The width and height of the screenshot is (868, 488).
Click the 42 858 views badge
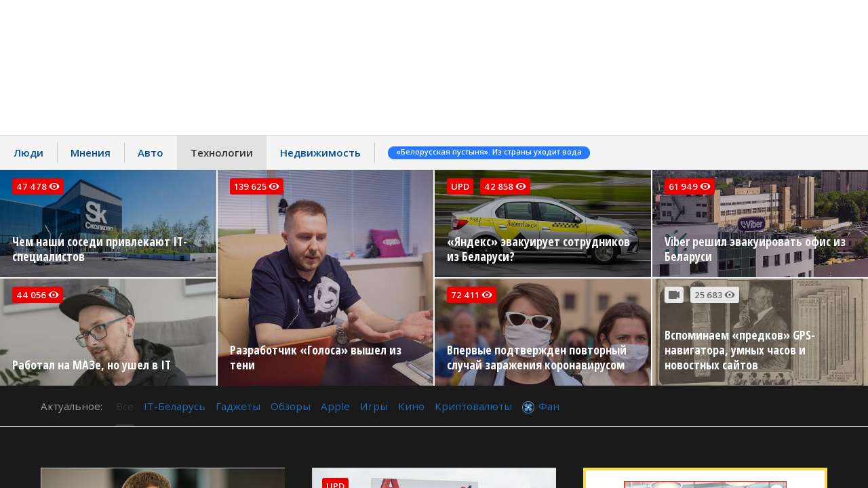(505, 186)
